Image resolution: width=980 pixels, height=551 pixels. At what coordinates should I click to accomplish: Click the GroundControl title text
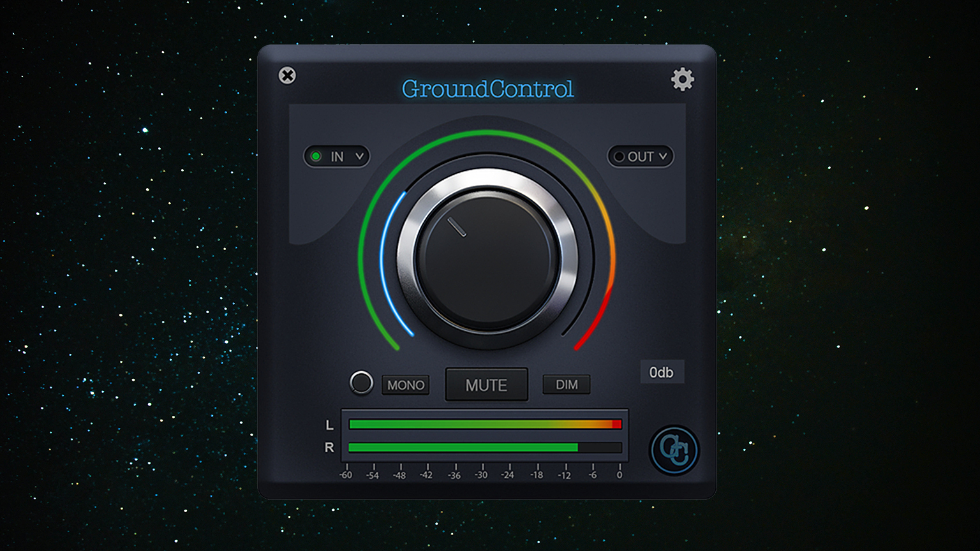pyautogui.click(x=487, y=89)
